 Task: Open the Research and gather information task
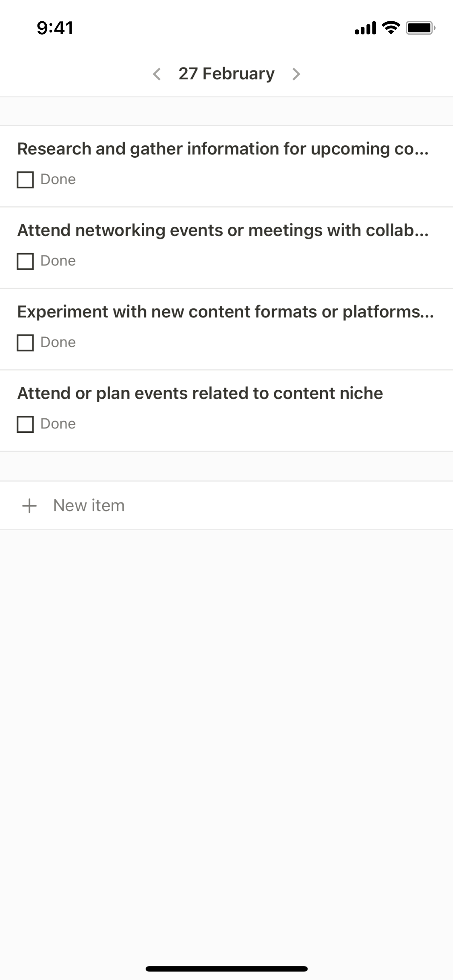pyautogui.click(x=223, y=149)
